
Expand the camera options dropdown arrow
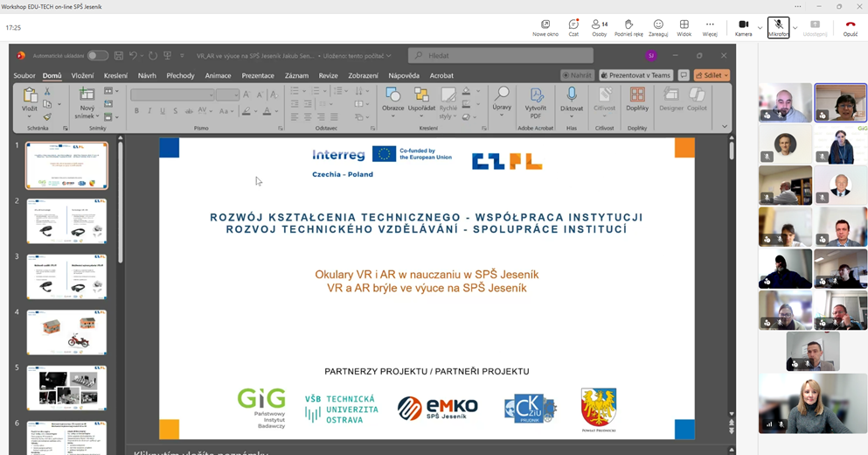[760, 28]
